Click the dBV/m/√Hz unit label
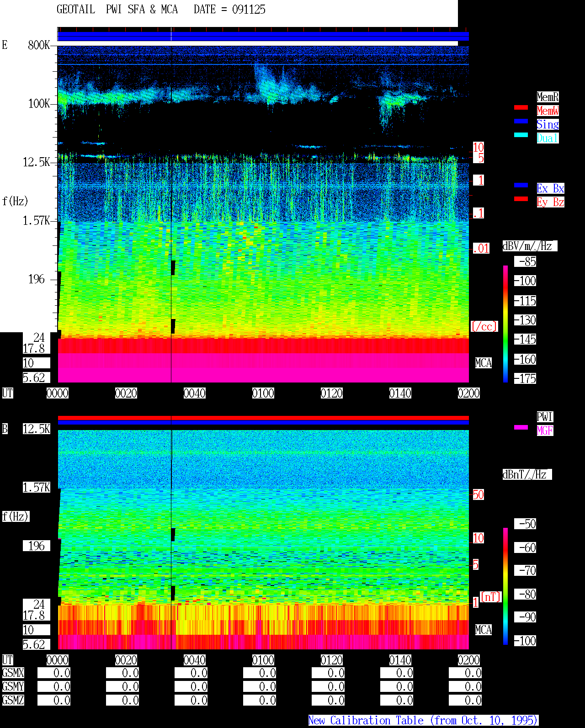The image size is (585, 728). pos(530,246)
